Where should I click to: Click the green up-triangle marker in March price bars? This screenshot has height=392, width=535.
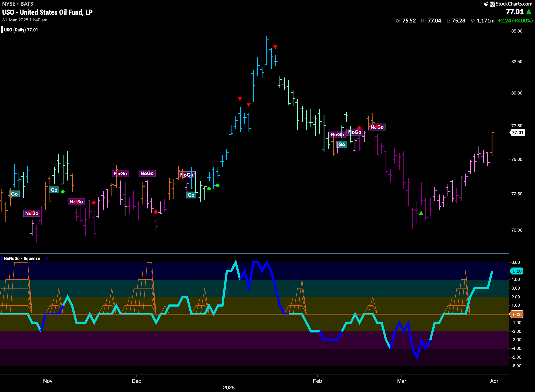pos(421,213)
